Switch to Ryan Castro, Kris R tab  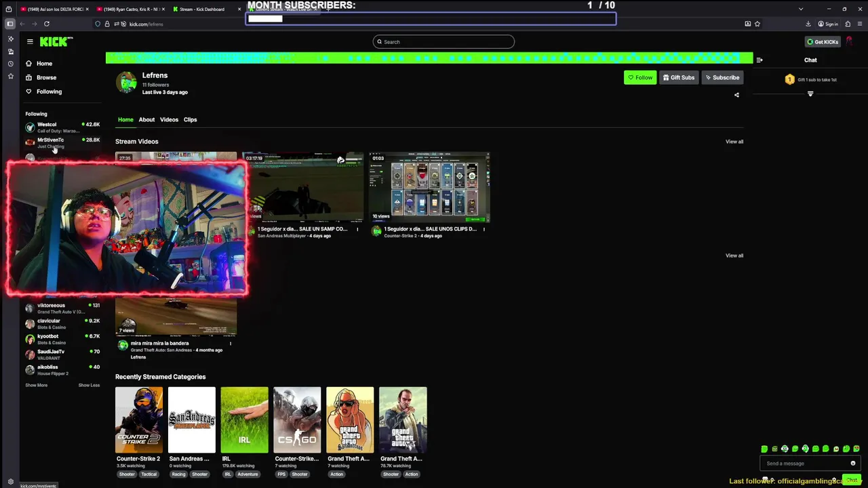pos(130,9)
